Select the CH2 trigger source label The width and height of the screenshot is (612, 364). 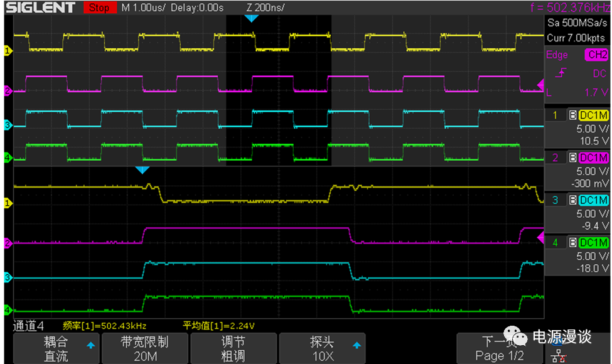point(596,55)
